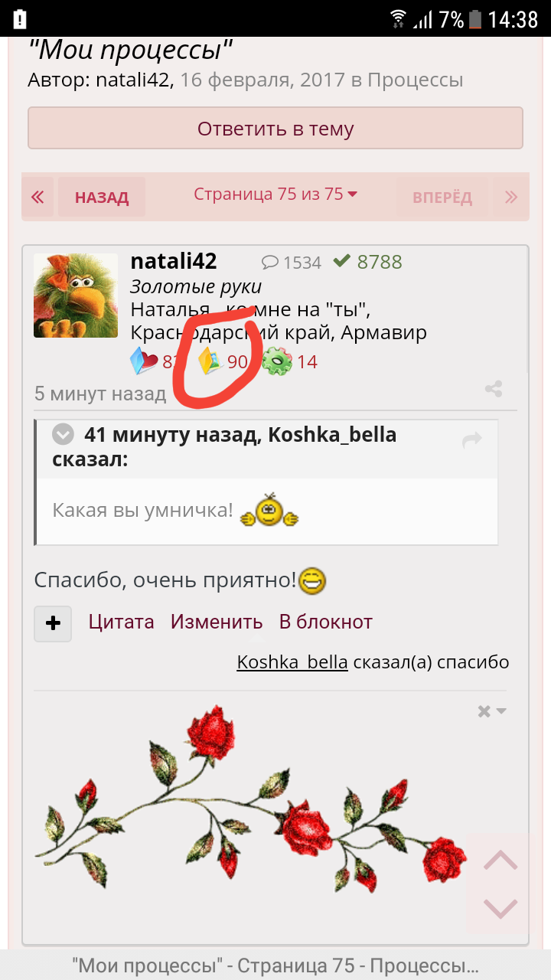Tap the green gear processes icon
The width and height of the screenshot is (551, 980).
point(277,361)
